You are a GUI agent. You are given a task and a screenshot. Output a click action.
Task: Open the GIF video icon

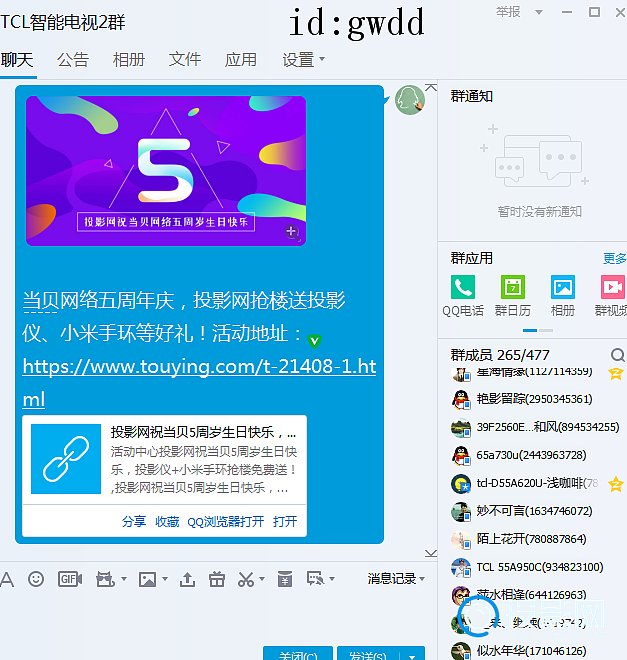(x=70, y=579)
